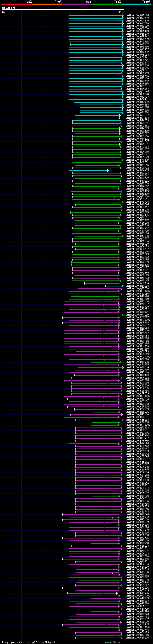Select the UniRef100_Q4C3F0 label
The image size is (153, 644).
click(137, 184)
